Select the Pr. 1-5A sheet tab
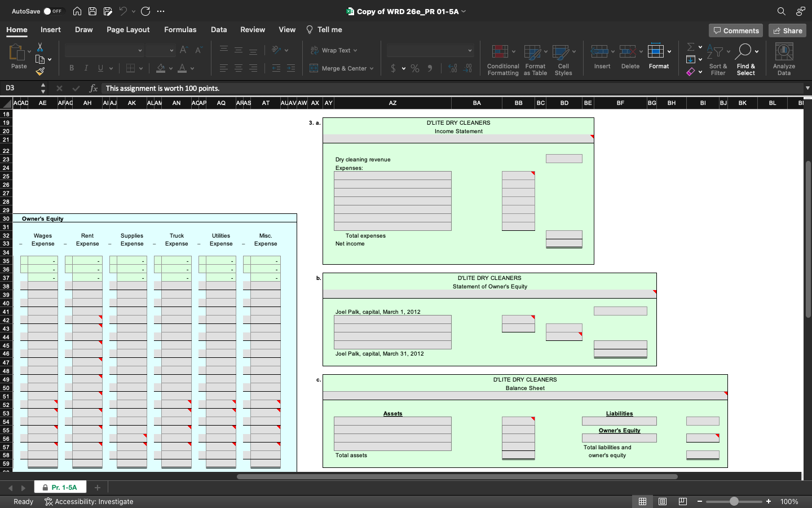Screen dimensions: 812x508 [x=60, y=487]
